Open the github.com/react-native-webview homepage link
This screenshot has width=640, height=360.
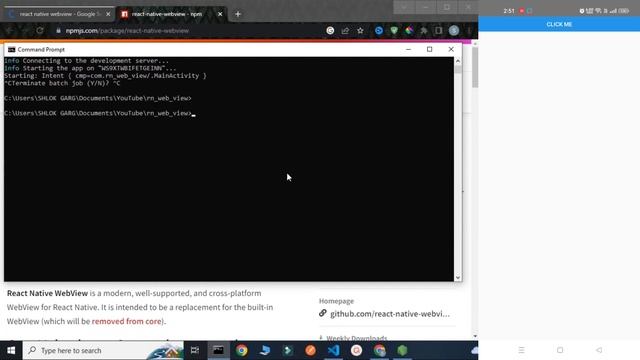click(x=390, y=314)
